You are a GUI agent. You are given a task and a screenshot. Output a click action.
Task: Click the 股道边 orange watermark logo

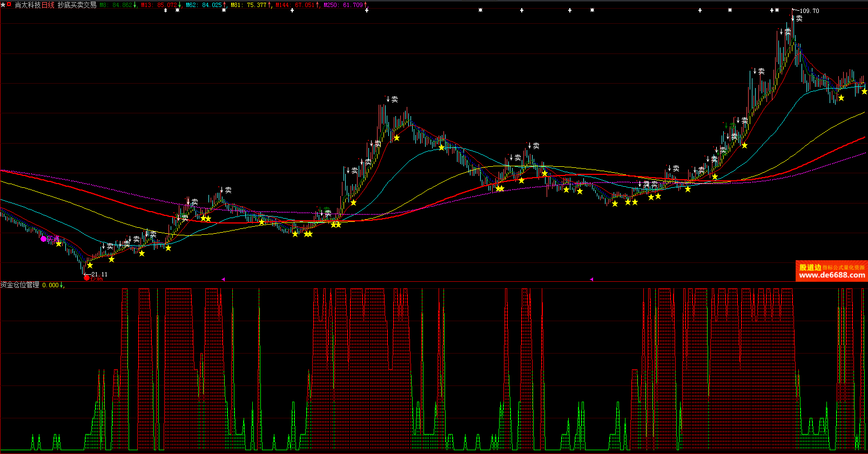coord(810,267)
